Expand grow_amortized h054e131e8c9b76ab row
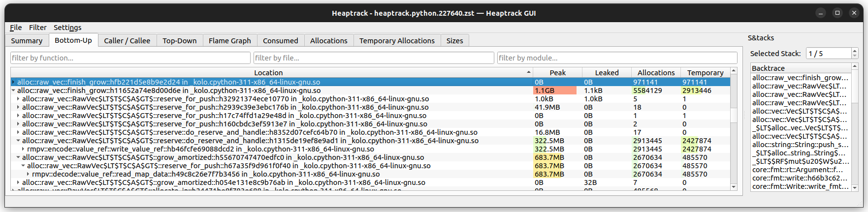Image resolution: width=868 pixels, height=212 pixels. 18,182
